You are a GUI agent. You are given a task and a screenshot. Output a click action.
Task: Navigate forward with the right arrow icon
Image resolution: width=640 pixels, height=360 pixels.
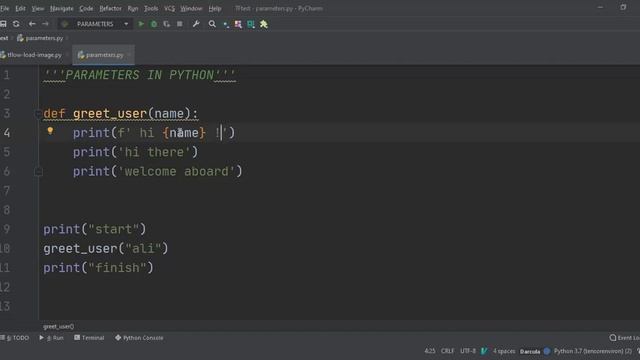tap(45, 24)
